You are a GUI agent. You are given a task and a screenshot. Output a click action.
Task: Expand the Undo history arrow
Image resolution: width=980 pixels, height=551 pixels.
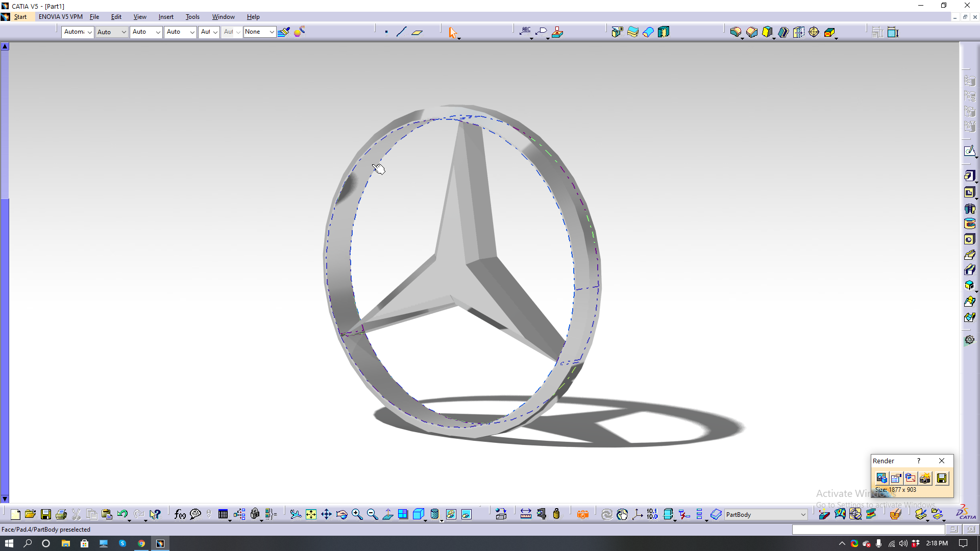[x=129, y=520]
